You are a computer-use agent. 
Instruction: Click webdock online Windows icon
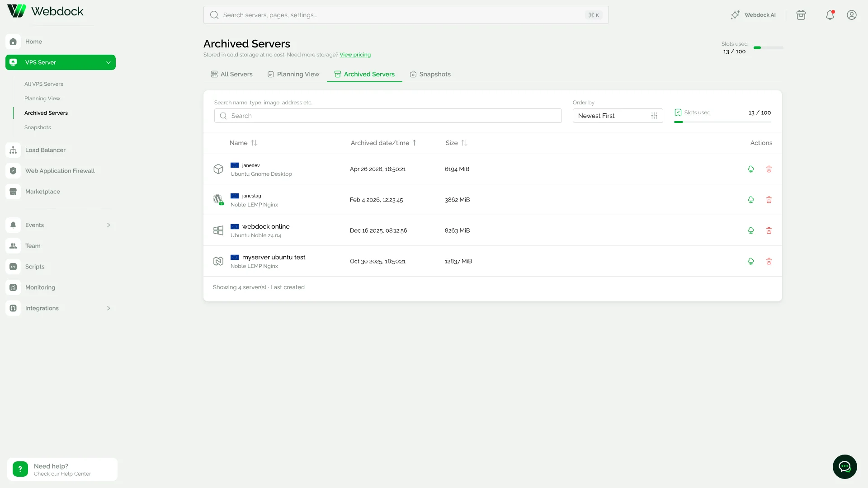[218, 230]
